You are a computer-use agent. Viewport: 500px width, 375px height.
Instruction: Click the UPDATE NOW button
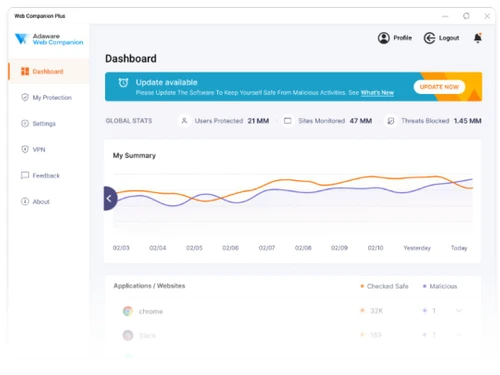tap(439, 87)
